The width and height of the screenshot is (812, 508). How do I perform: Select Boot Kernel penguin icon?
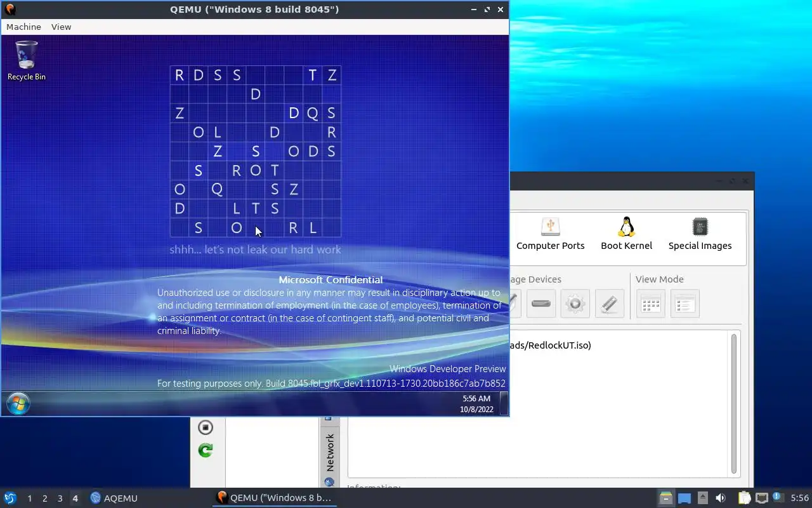coord(626,234)
